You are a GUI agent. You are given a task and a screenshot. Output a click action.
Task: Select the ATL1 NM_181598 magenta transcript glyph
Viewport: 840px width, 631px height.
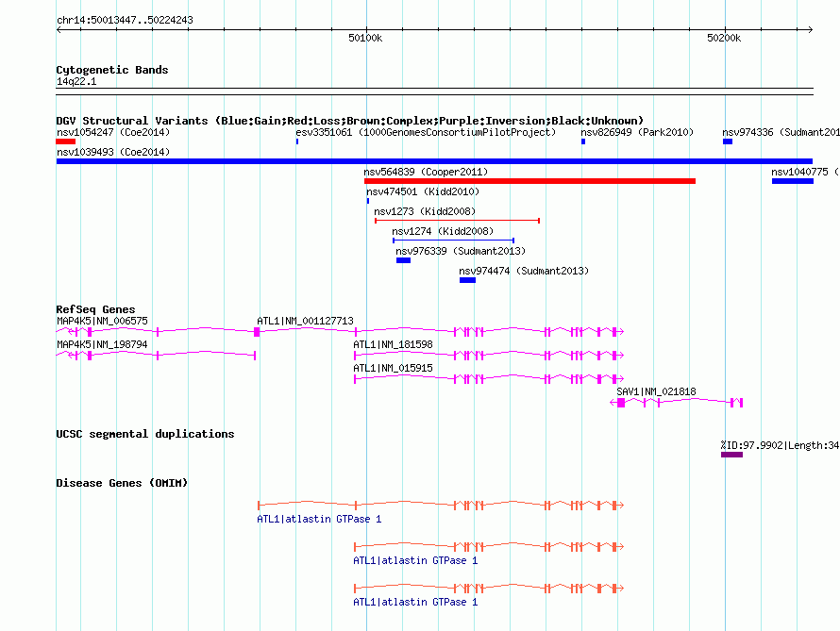pyautogui.click(x=489, y=356)
